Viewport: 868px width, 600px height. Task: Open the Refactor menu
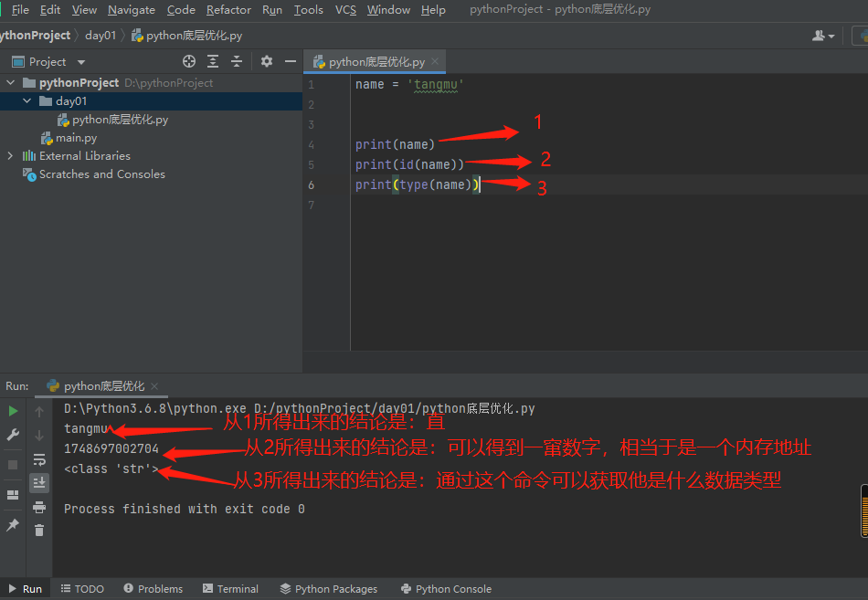(228, 9)
